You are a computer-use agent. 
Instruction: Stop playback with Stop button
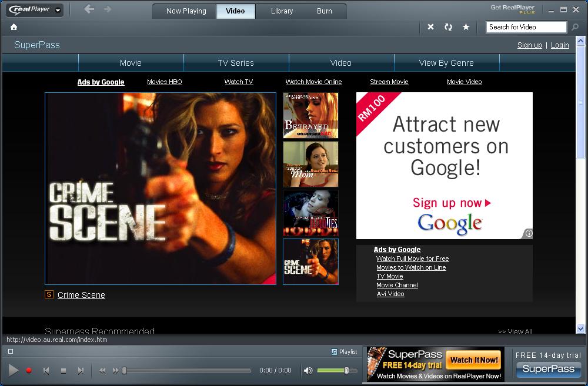[64, 371]
